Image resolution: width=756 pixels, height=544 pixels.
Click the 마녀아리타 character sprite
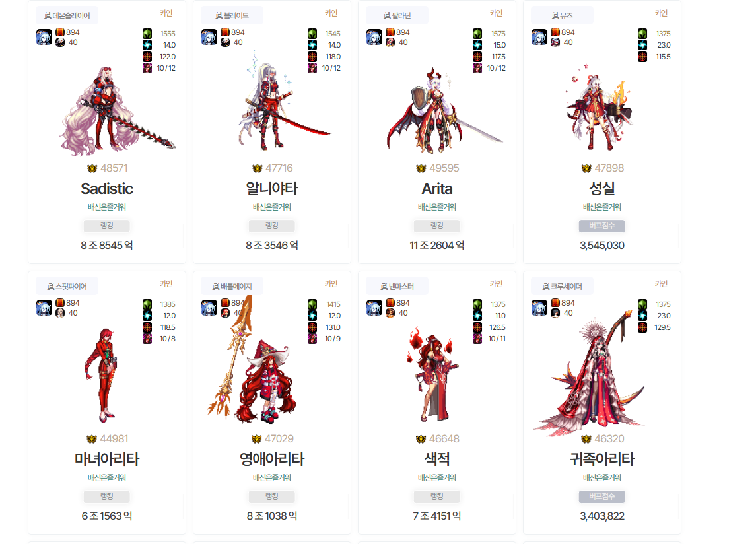click(x=101, y=375)
